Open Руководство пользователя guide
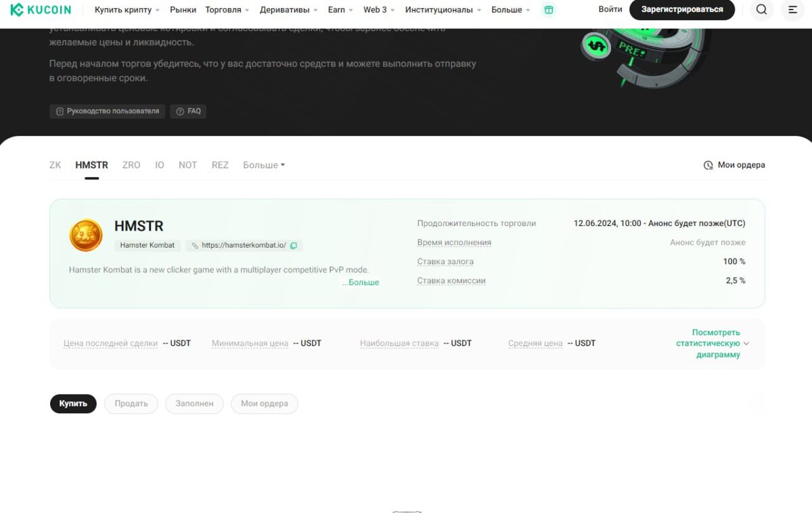 click(108, 111)
